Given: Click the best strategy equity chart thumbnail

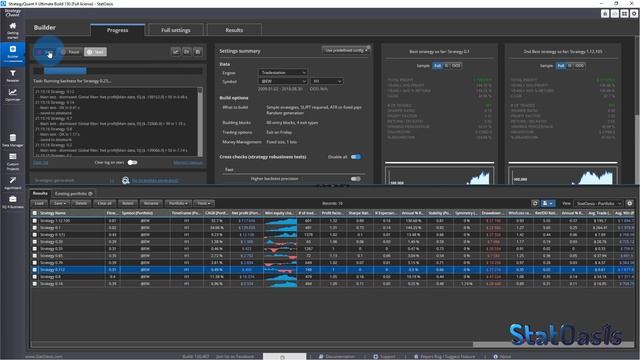Looking at the screenshot, I should (439, 176).
